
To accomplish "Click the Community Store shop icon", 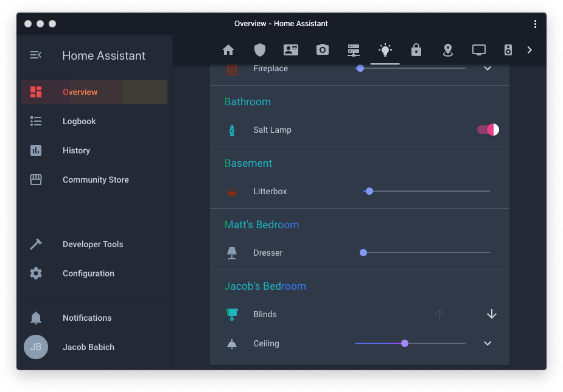I will point(36,180).
